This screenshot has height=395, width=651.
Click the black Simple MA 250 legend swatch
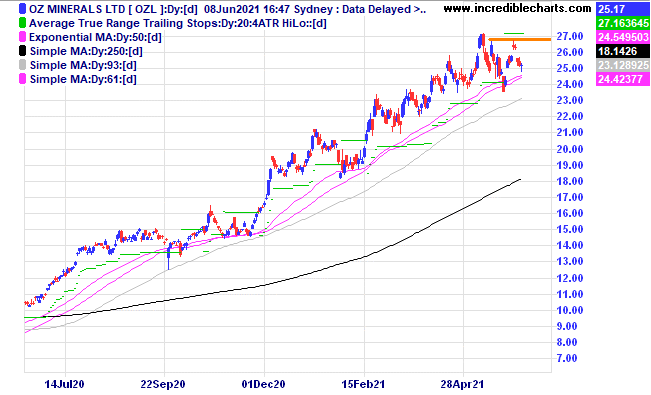click(x=22, y=51)
